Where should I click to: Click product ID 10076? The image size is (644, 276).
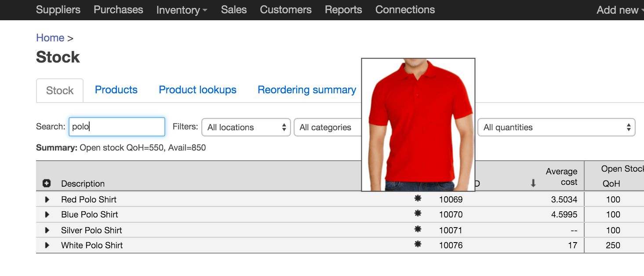[451, 245]
